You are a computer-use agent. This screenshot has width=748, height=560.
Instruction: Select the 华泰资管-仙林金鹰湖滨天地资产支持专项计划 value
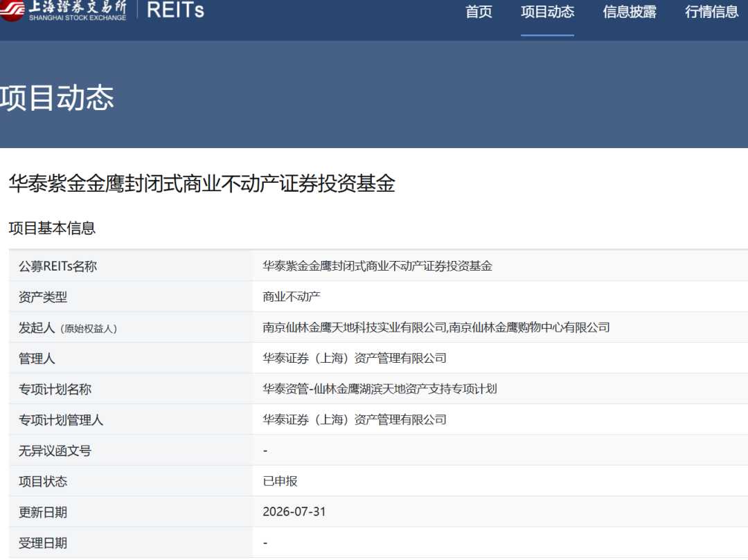(x=380, y=389)
